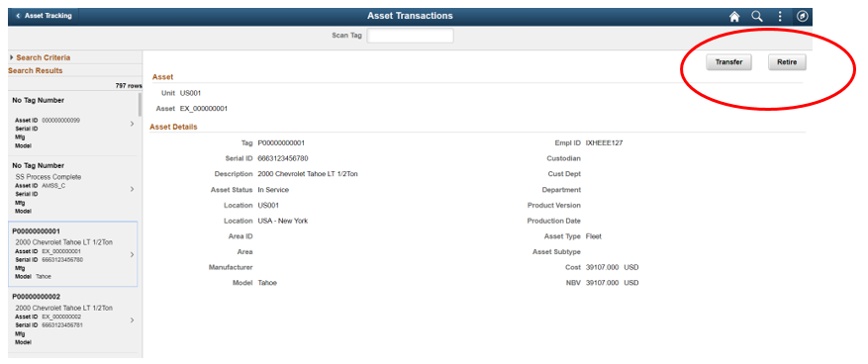Open AMSS_C asset row chevron

pyautogui.click(x=132, y=189)
